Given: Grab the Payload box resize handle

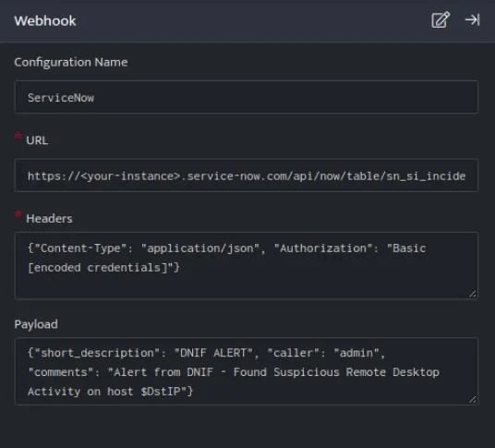Looking at the screenshot, I should pyautogui.click(x=473, y=400).
